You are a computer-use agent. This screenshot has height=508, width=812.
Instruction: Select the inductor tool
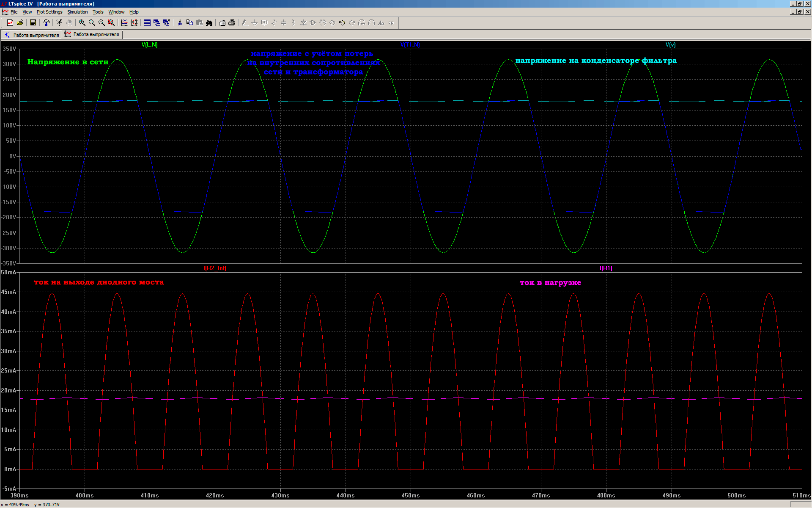[294, 23]
